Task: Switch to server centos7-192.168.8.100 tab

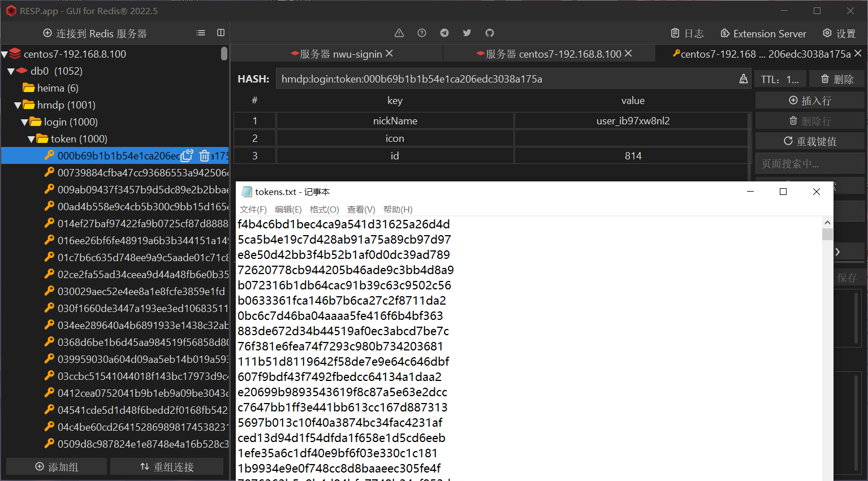Action: pos(549,54)
